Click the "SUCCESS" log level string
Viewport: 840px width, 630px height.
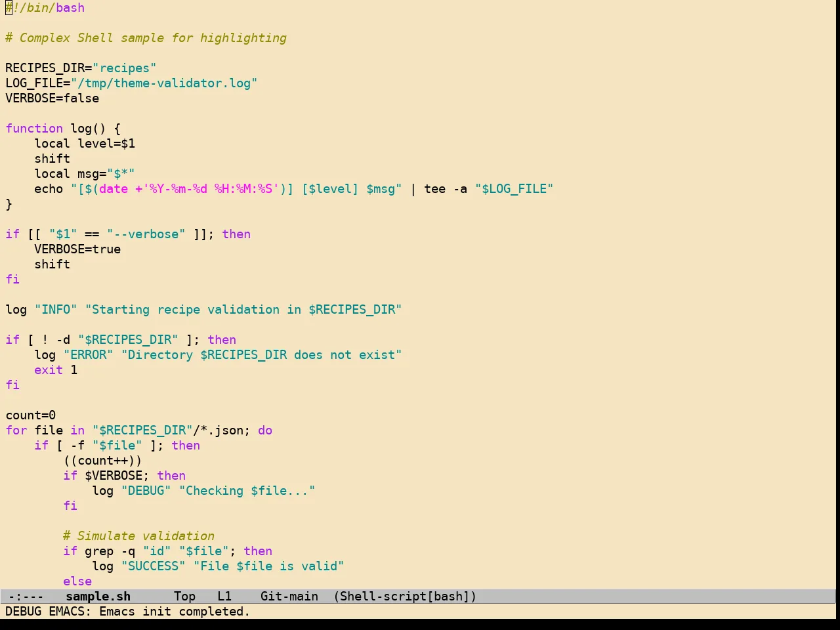(x=153, y=566)
